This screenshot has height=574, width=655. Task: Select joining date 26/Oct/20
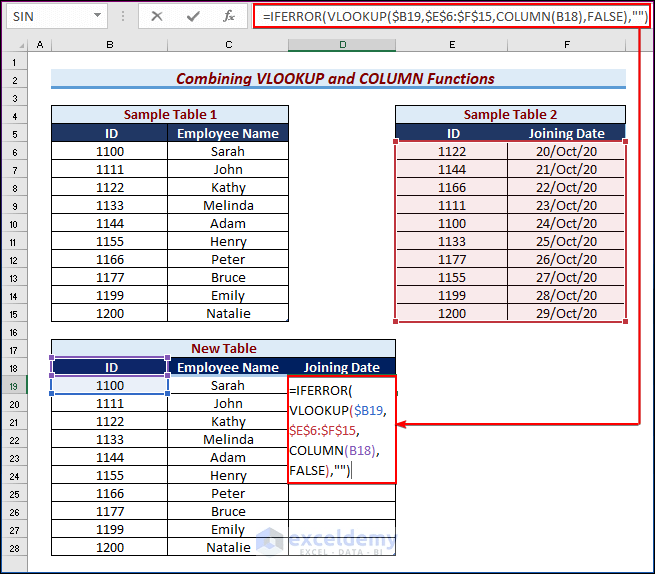[x=566, y=259]
